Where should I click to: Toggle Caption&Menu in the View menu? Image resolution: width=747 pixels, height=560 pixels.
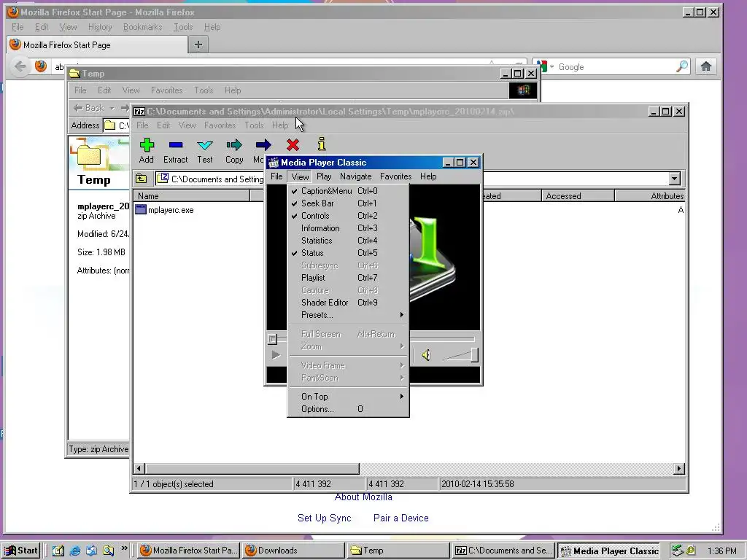point(348,191)
